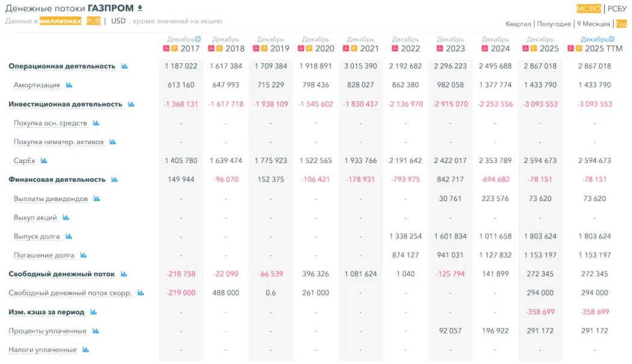Click chart icon beside Налоги уплаченные
Screen dimensions: 632x364
[x=85, y=350]
